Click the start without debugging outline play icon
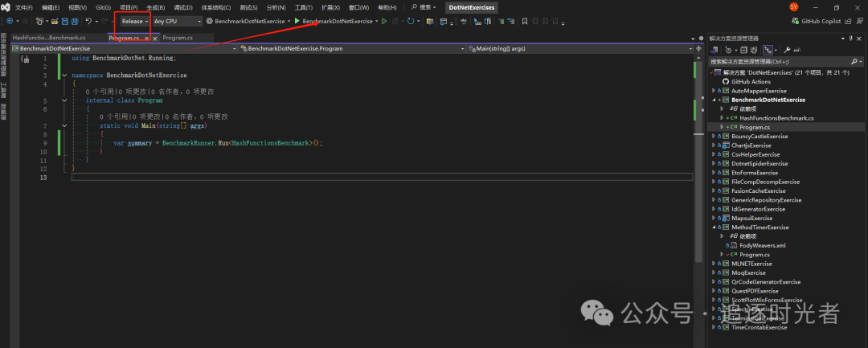The height and width of the screenshot is (348, 868). coord(384,21)
